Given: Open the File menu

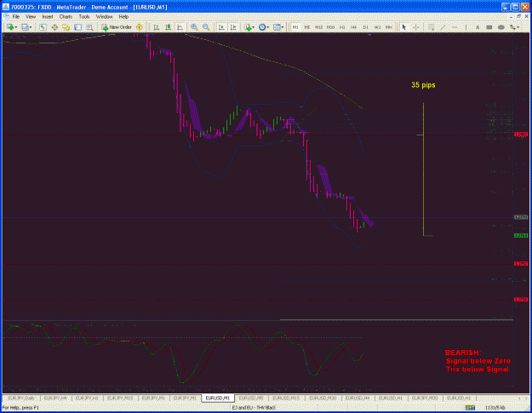Looking at the screenshot, I should [15, 17].
